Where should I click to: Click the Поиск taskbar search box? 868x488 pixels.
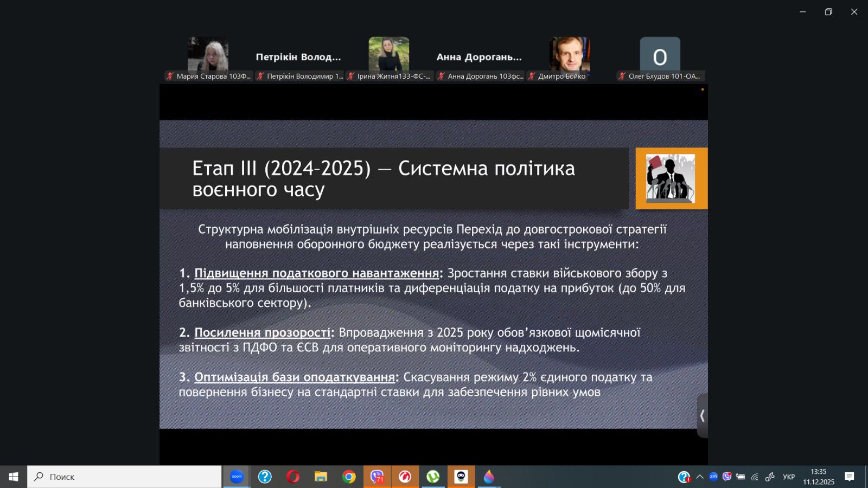pos(125,477)
